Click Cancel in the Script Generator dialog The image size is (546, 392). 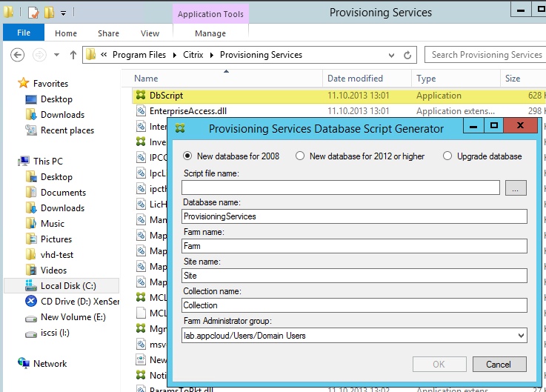pos(499,364)
